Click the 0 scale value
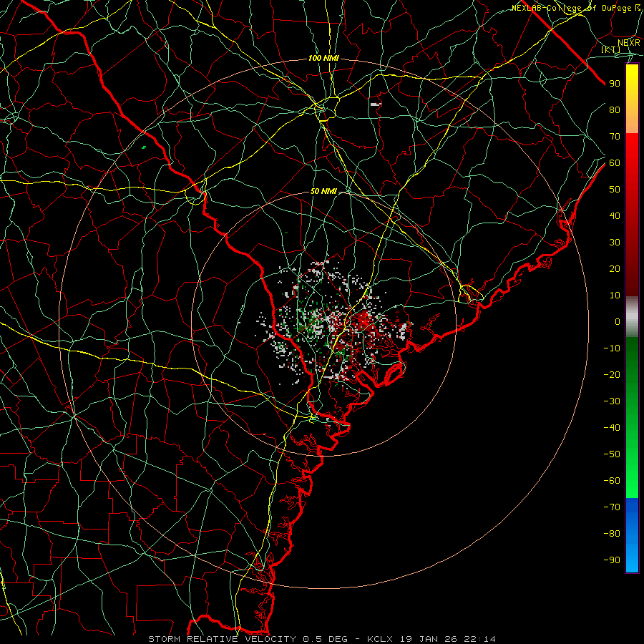Image resolution: width=644 pixels, height=644 pixels. [618, 321]
